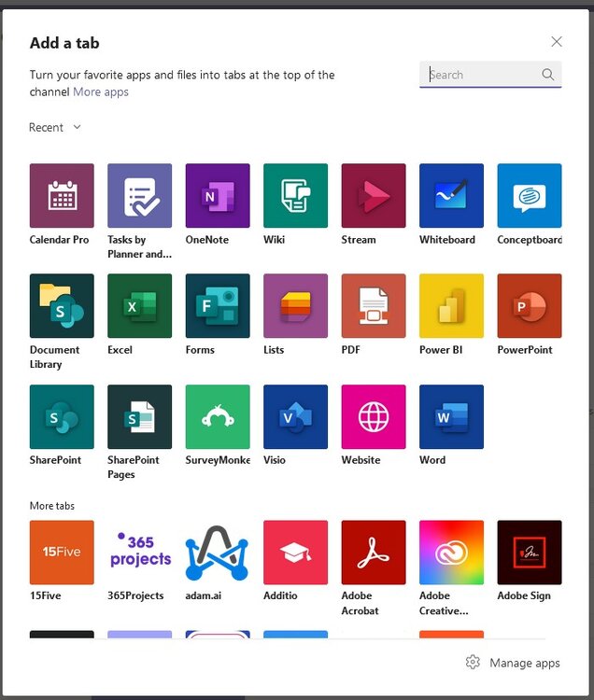Click Manage apps button
Image resolution: width=594 pixels, height=700 pixels.
click(x=512, y=663)
